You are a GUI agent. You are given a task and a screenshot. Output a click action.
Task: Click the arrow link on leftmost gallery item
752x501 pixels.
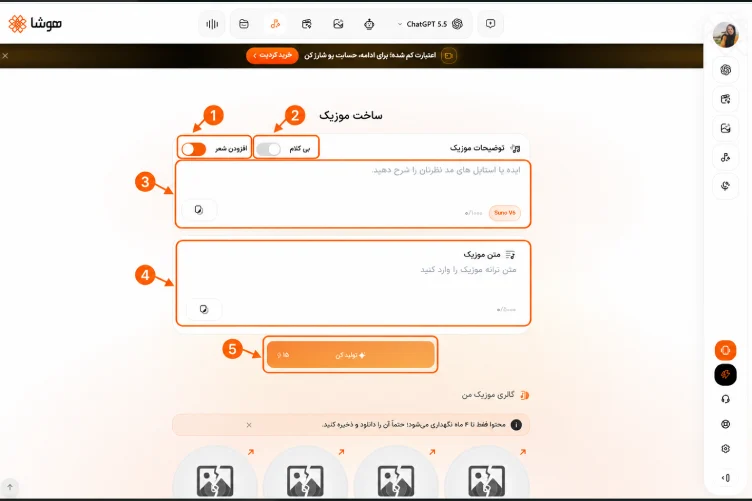point(251,452)
